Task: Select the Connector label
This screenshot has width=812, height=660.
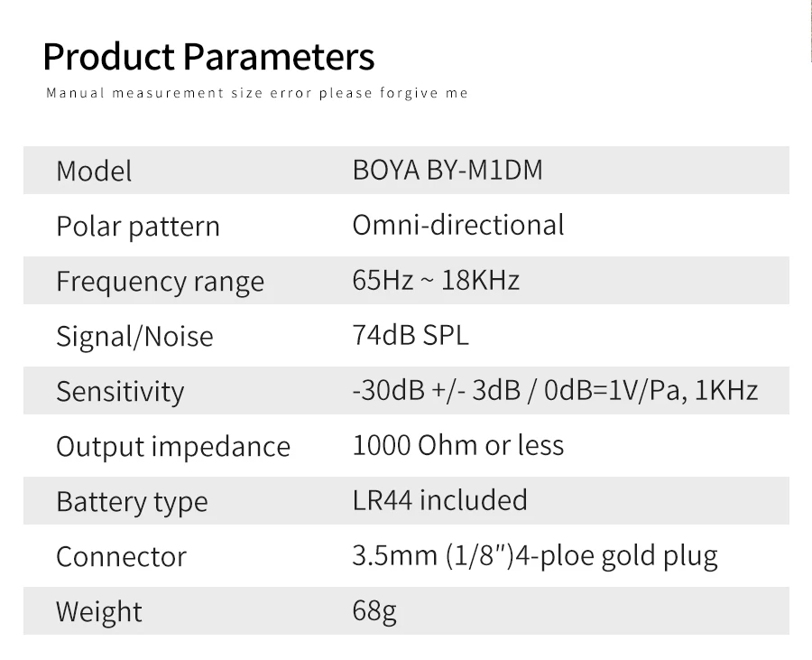Action: click(x=121, y=557)
